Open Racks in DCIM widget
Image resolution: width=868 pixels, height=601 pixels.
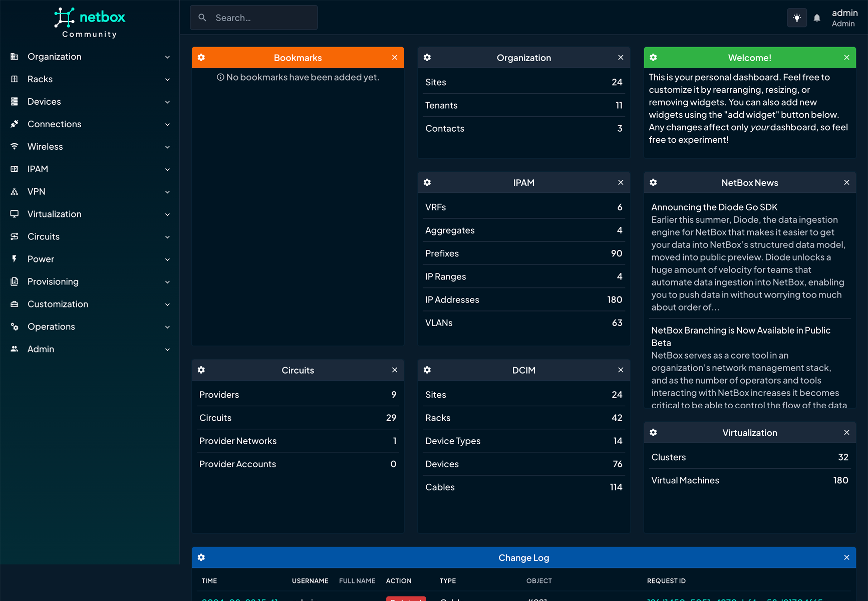point(524,418)
